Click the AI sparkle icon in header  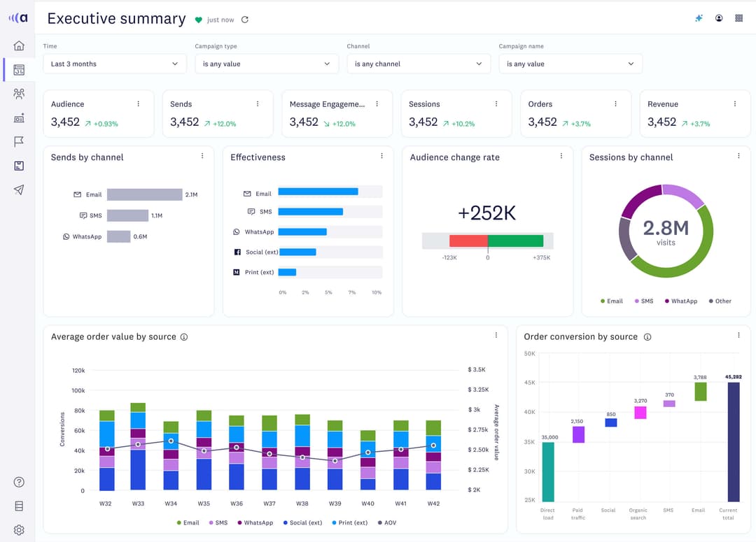(x=699, y=18)
